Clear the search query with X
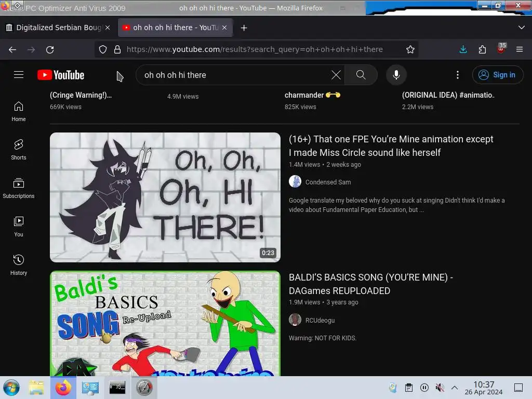The height and width of the screenshot is (399, 532). [336, 75]
